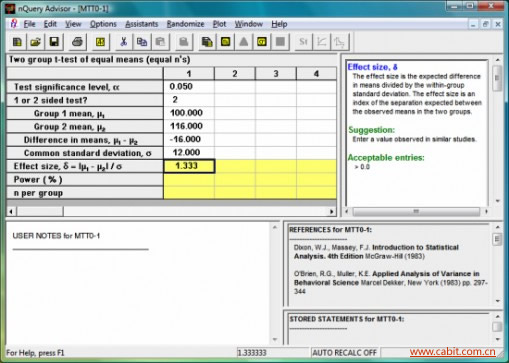Click the rising-line plot toolbar icon
Image resolution: width=509 pixels, height=363 pixels.
coord(322,42)
